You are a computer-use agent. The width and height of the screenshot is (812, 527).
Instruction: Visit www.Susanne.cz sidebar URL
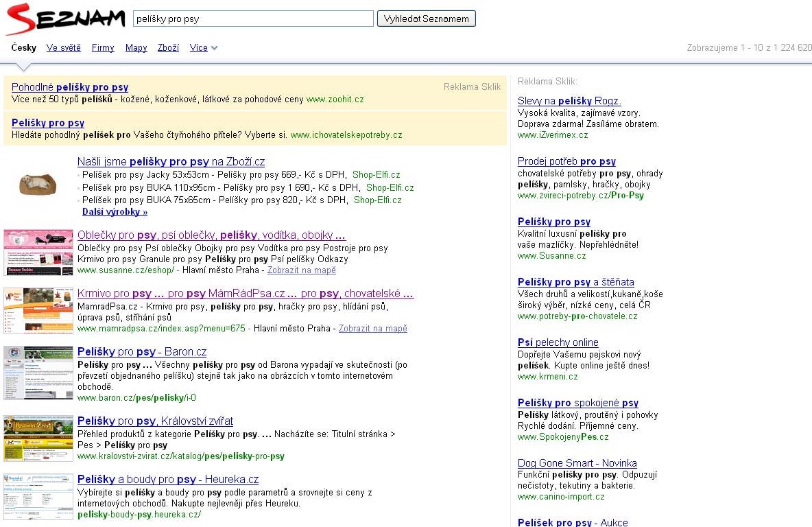[551, 255]
